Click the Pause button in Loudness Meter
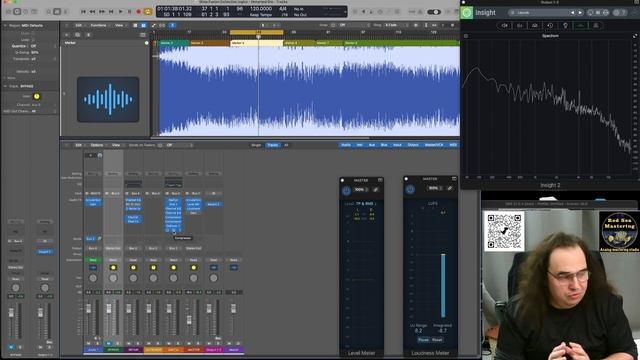 click(423, 340)
